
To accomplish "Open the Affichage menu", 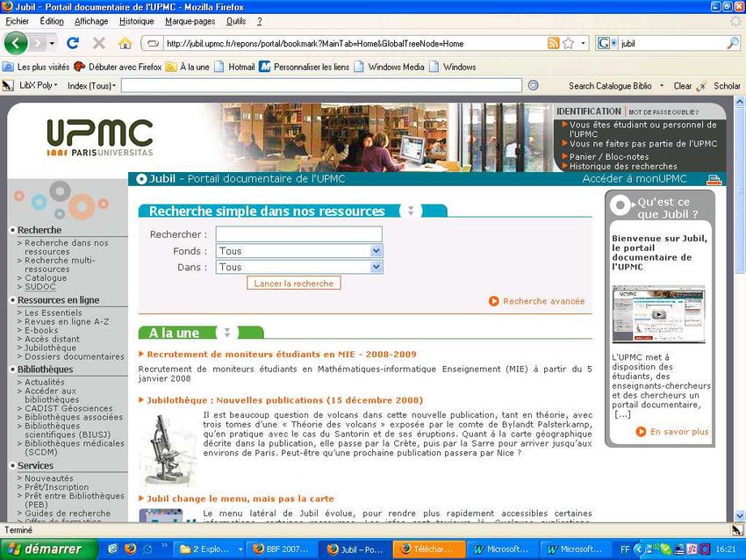I will 91,21.
